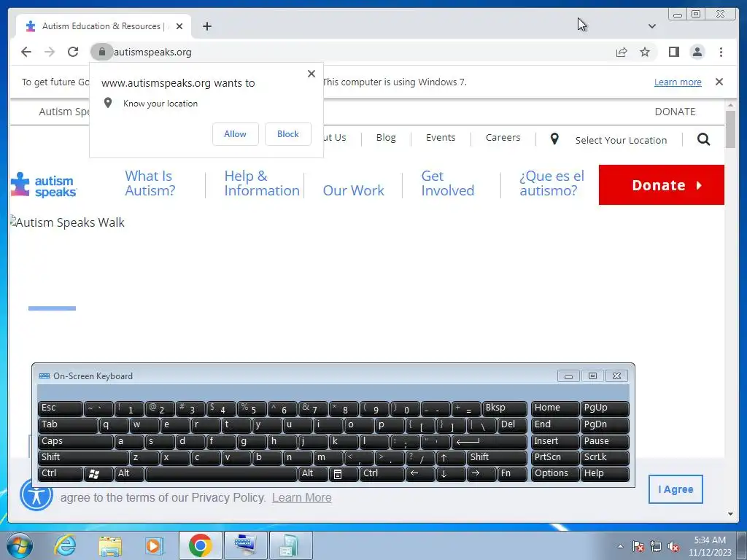The image size is (747, 560).
Task: Open the Learn more link in the infobar
Action: (x=678, y=82)
